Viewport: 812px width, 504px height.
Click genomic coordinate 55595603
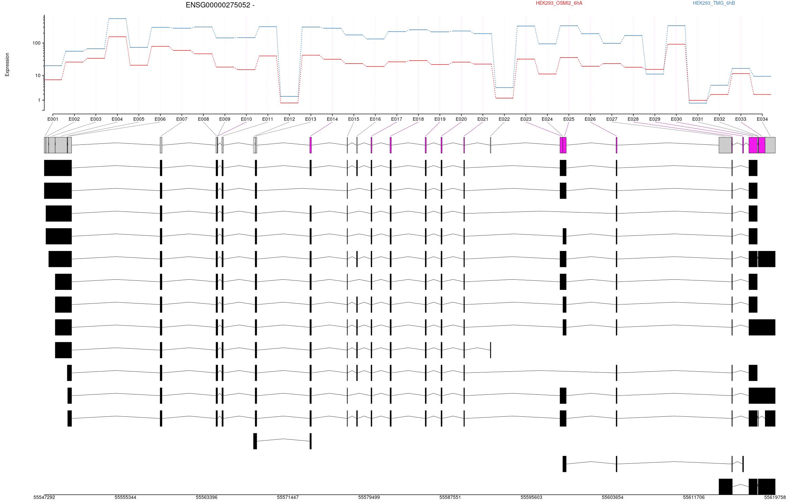(x=532, y=497)
